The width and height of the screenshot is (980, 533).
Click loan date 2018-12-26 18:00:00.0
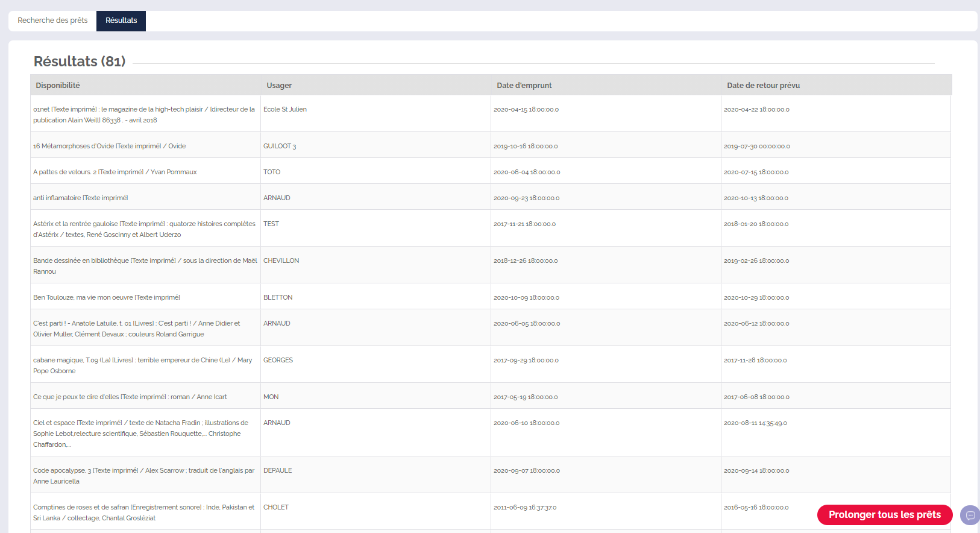click(526, 260)
